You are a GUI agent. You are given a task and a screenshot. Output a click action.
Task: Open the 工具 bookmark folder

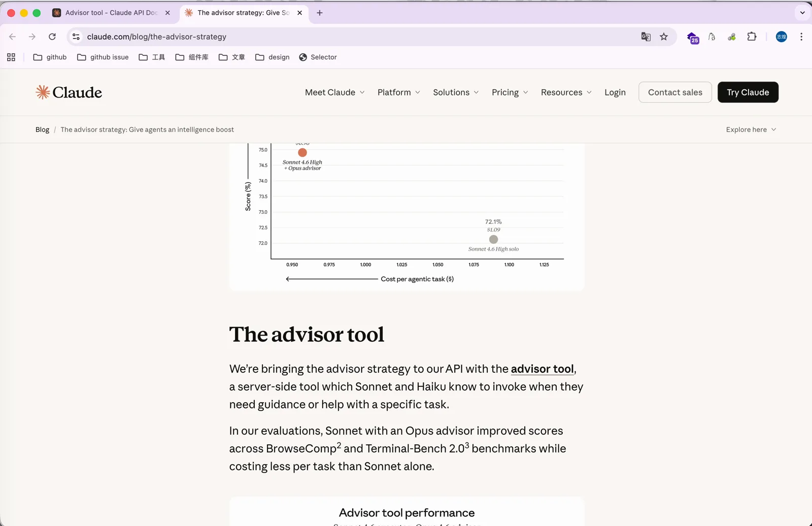[152, 57]
